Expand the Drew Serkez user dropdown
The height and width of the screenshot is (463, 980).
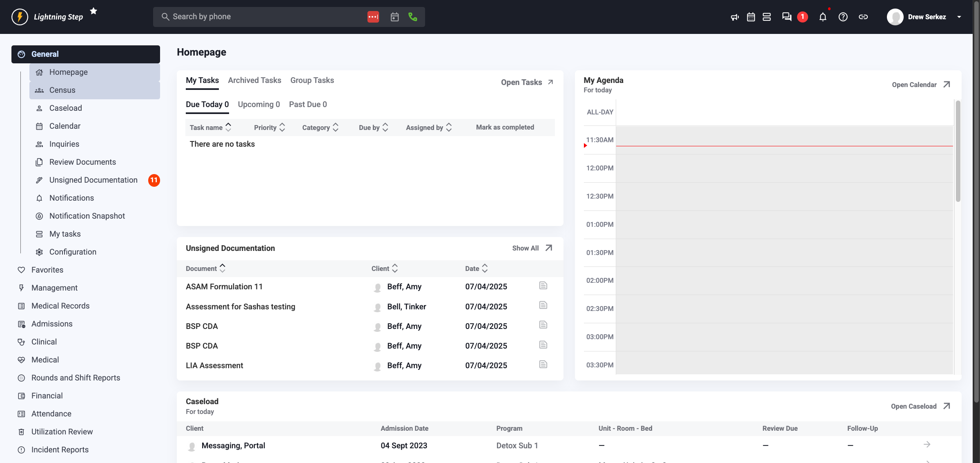pos(959,17)
